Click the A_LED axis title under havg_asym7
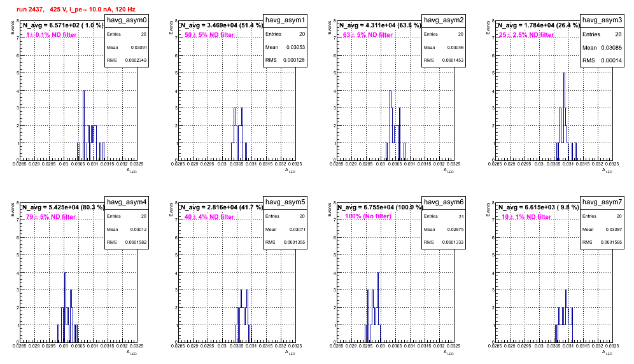The width and height of the screenshot is (634, 364). 607,353
